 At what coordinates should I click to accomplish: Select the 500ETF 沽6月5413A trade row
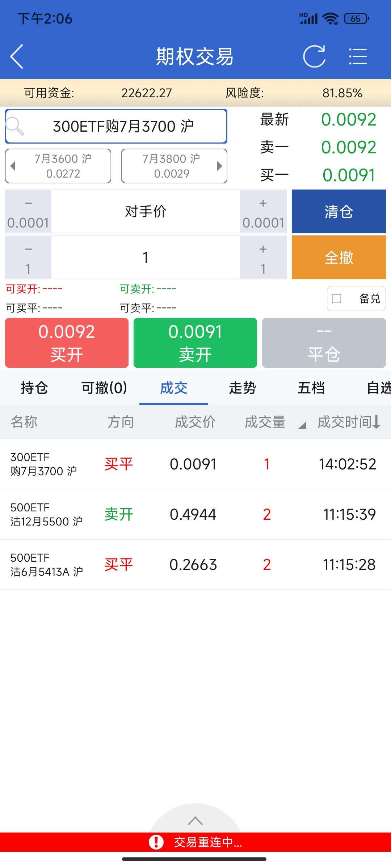[x=195, y=565]
